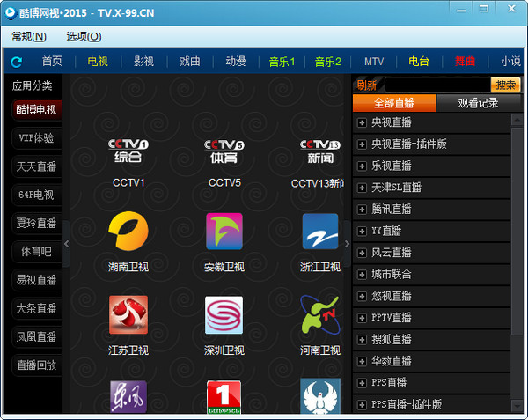Switch to 电台 tab
The image size is (528, 420).
[419, 62]
